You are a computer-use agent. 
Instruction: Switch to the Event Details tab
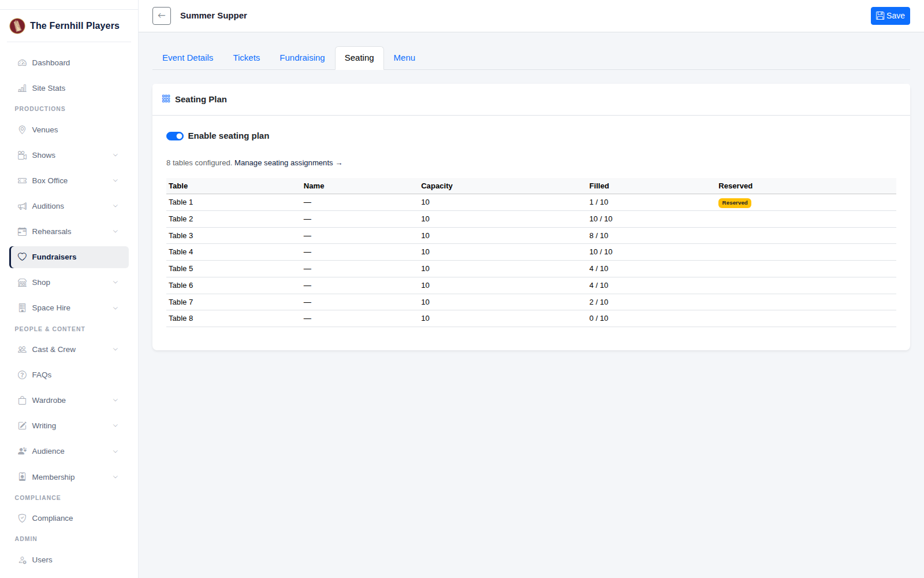coord(188,58)
